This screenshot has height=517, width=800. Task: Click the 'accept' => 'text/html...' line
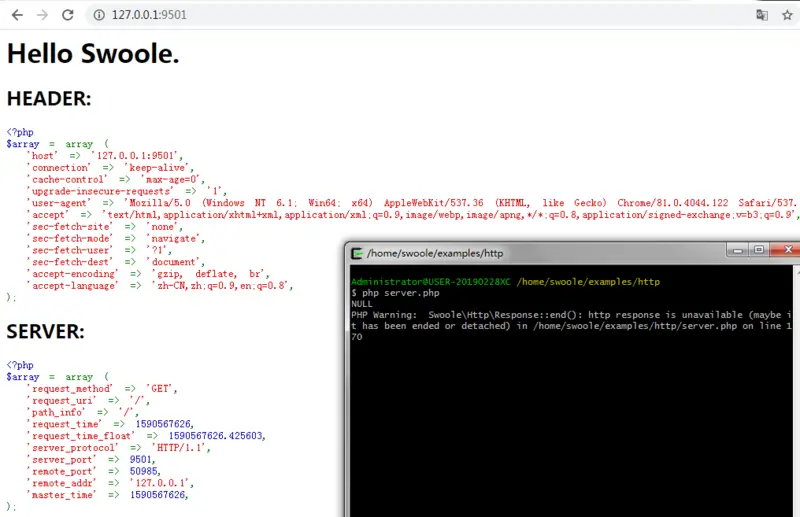coord(413,214)
